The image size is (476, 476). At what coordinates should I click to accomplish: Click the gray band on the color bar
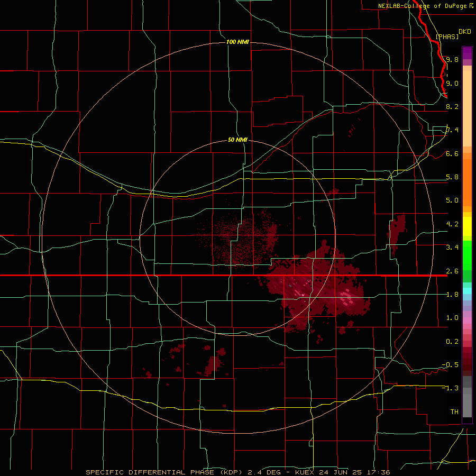pyautogui.click(x=467, y=398)
